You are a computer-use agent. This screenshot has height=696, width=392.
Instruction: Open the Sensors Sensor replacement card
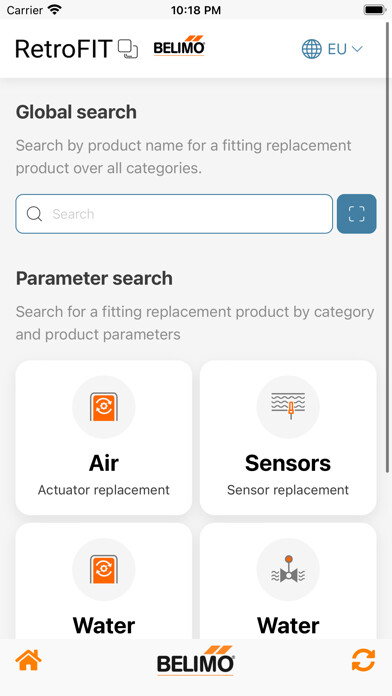point(288,438)
